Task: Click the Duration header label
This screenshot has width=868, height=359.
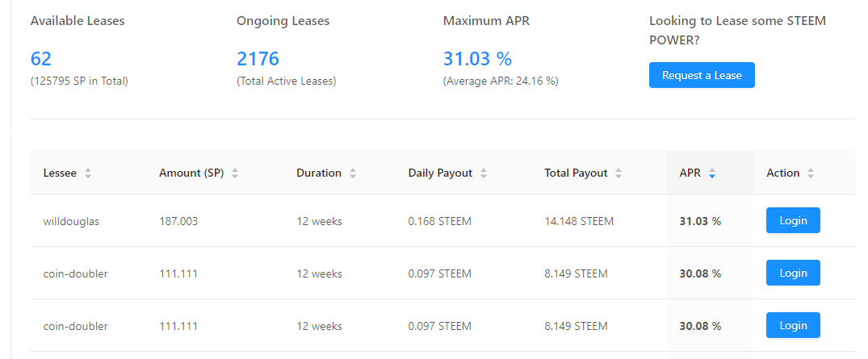Action: pyautogui.click(x=319, y=173)
